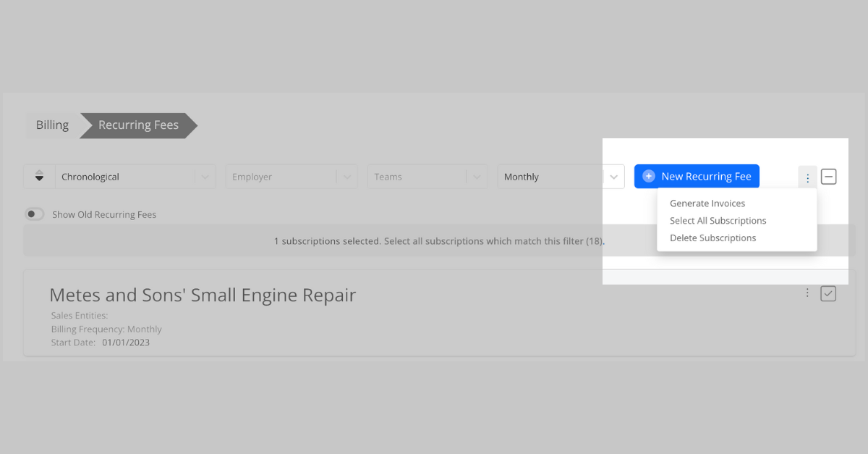Navigate to the Billing breadcrumb
868x454 pixels.
point(51,125)
